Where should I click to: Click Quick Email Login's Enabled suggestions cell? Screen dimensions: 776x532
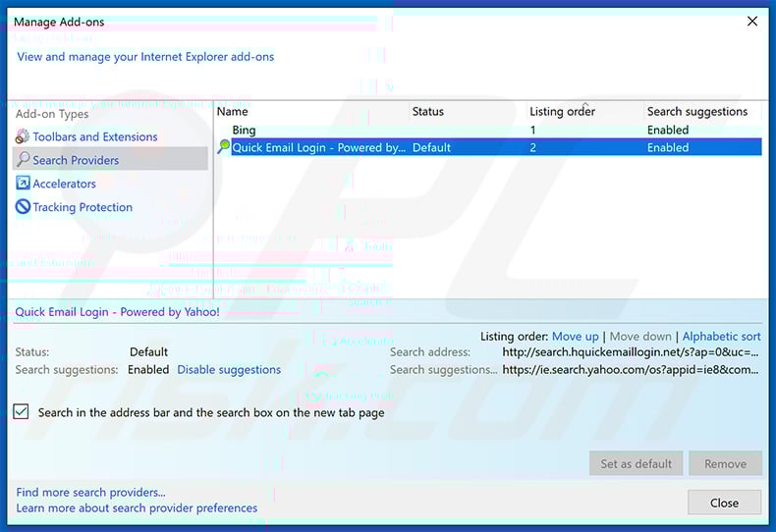click(x=668, y=147)
